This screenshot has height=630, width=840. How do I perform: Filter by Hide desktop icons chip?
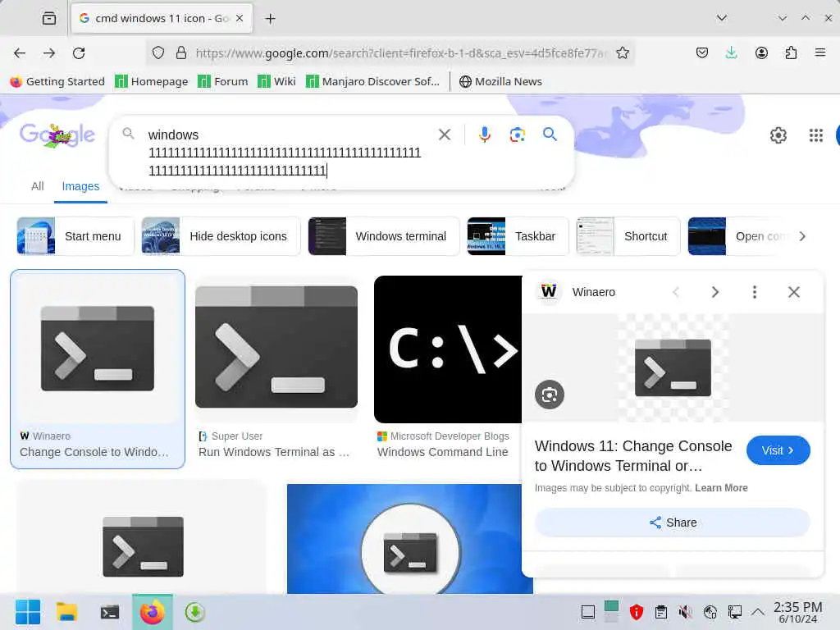click(221, 236)
